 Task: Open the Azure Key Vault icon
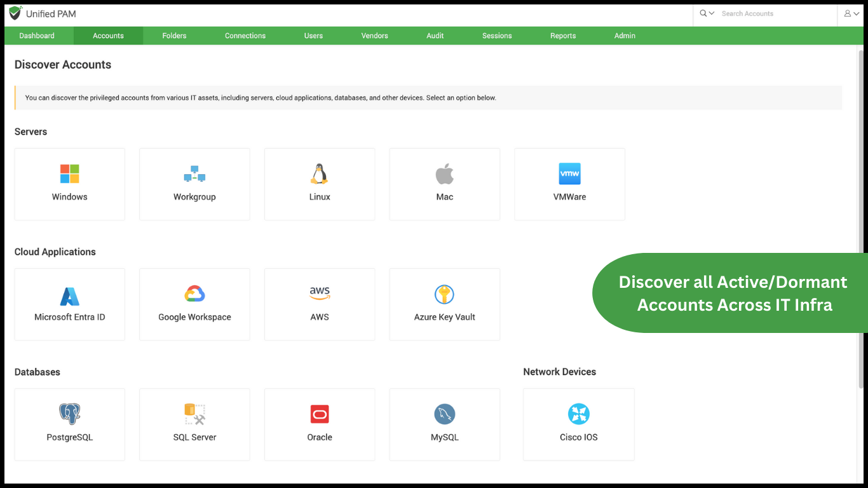444,294
